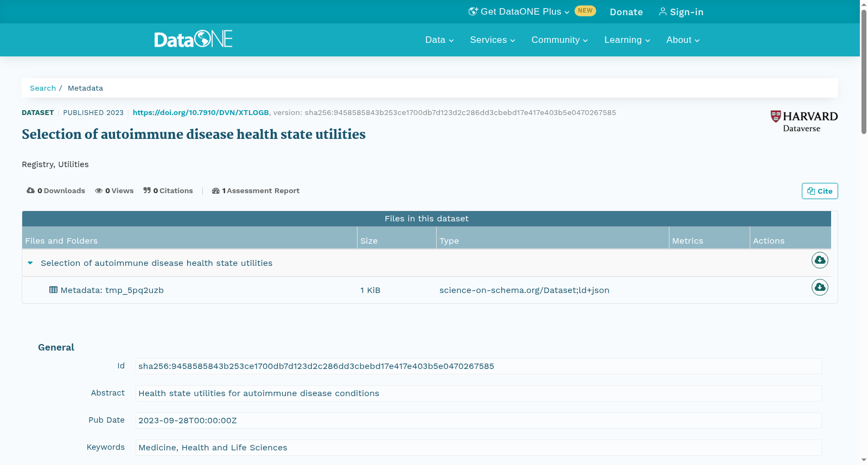The height and width of the screenshot is (465, 868).
Task: Click the Cite button
Action: coord(820,191)
